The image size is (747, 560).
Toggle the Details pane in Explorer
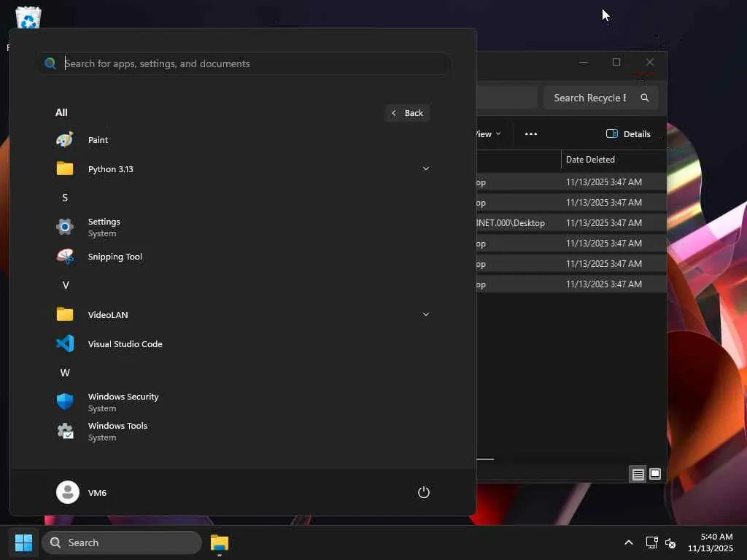(x=628, y=134)
